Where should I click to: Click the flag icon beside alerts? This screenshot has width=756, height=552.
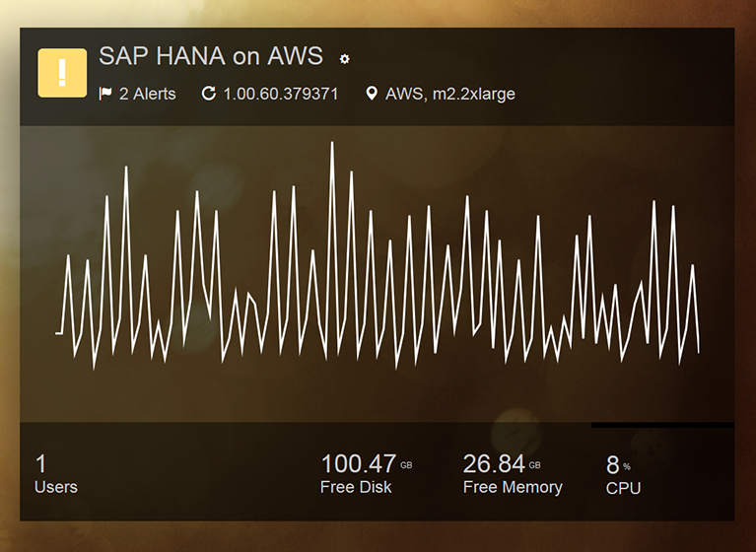pos(105,94)
